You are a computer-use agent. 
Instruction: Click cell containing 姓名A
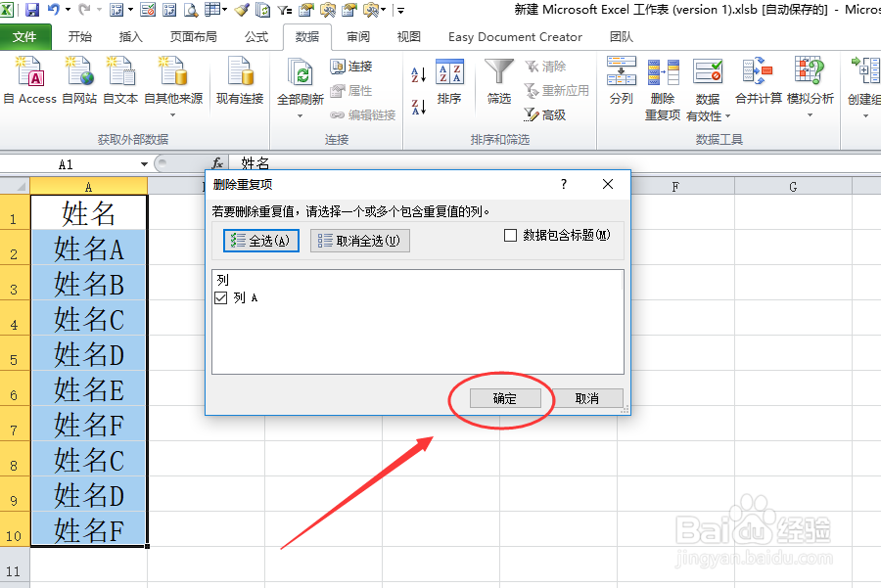[x=89, y=249]
